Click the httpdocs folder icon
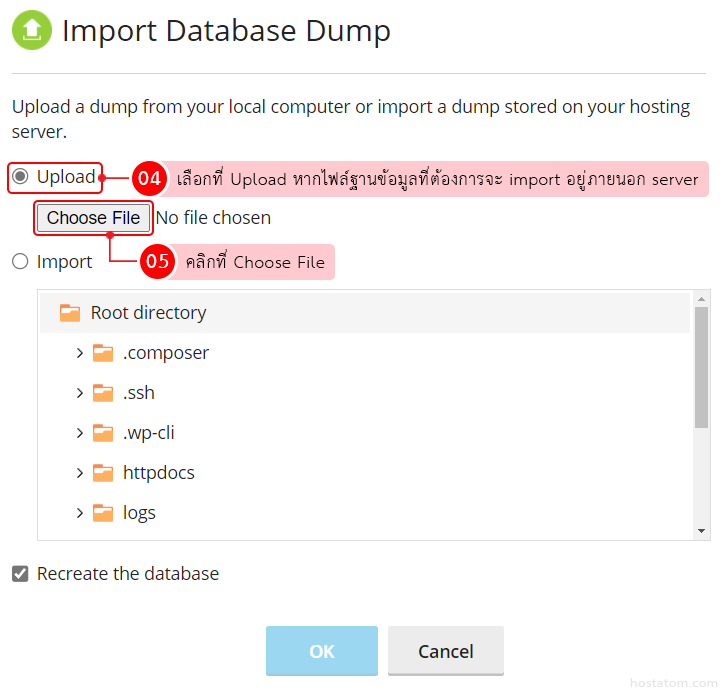720x690 pixels. coord(103,473)
